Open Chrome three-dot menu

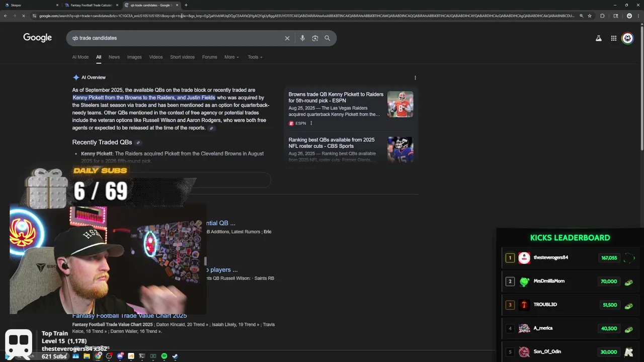click(x=638, y=16)
